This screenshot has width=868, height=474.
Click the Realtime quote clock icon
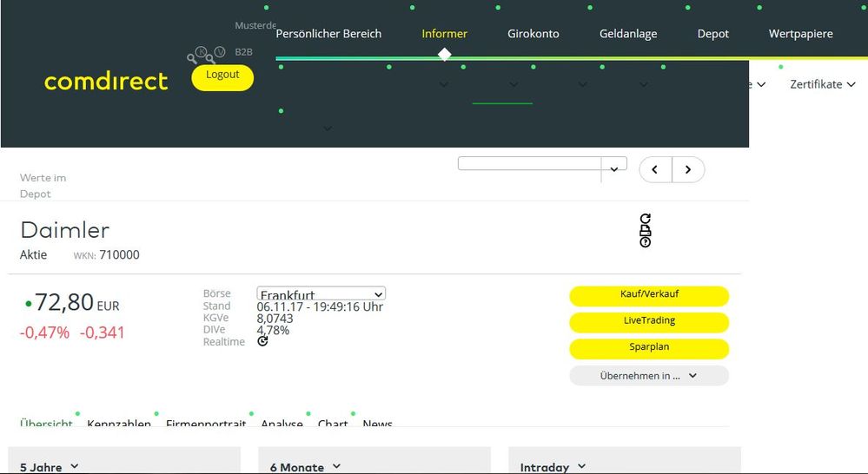(262, 341)
